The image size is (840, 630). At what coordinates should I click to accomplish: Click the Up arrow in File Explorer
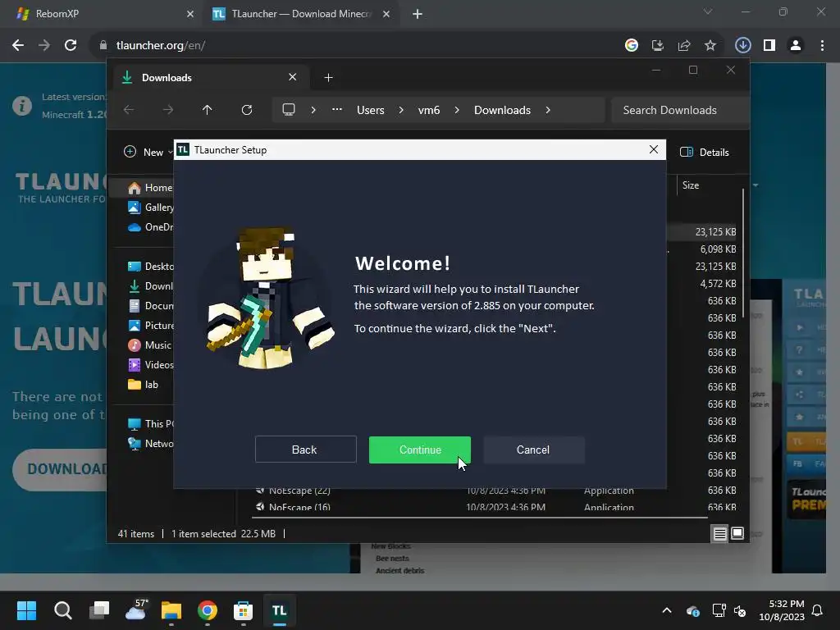(208, 110)
